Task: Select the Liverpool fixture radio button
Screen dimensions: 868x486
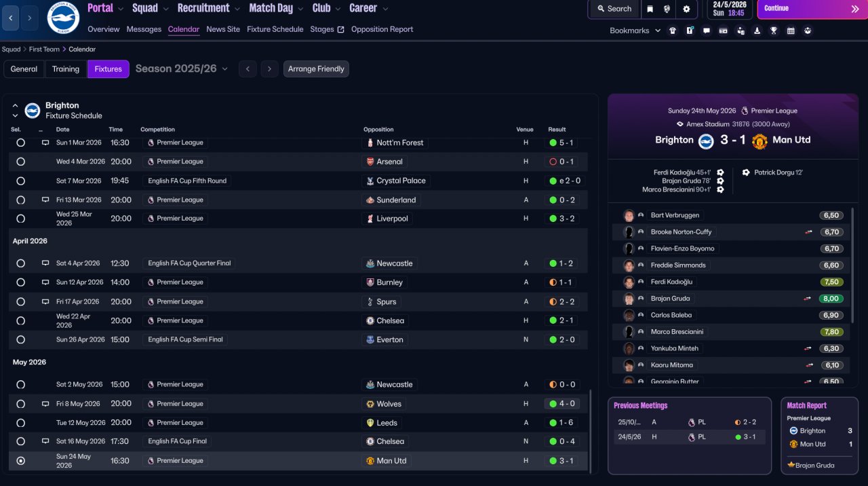Action: [20, 219]
